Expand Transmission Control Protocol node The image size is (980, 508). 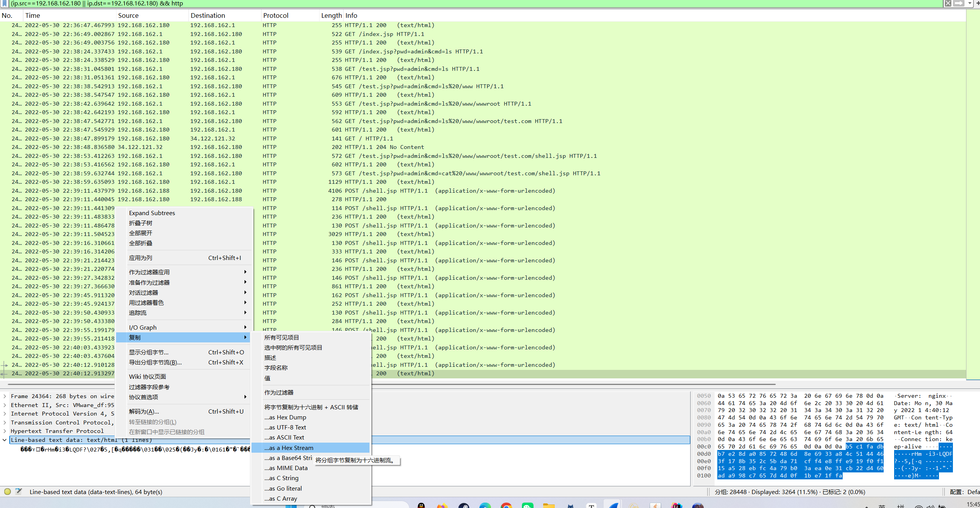(x=5, y=422)
